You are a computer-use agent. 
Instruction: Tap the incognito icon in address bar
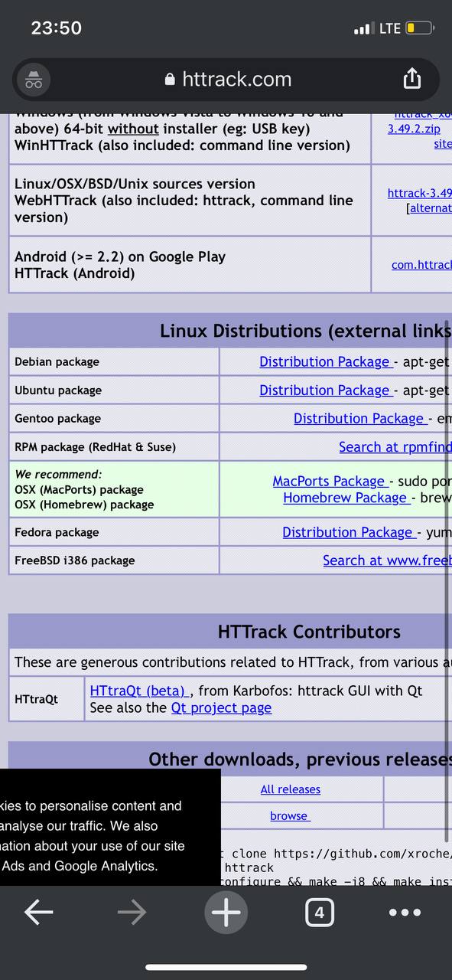pyautogui.click(x=33, y=80)
